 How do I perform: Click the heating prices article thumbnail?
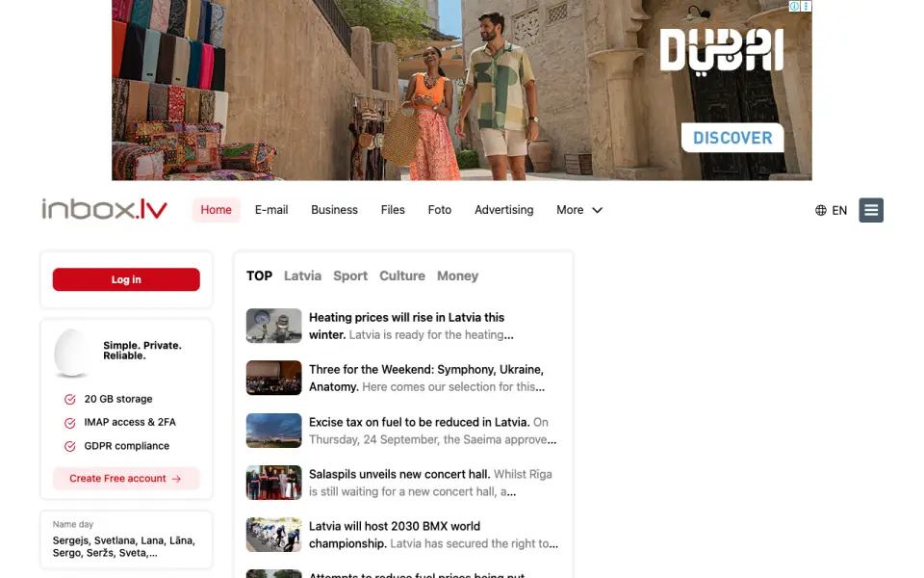(x=274, y=326)
